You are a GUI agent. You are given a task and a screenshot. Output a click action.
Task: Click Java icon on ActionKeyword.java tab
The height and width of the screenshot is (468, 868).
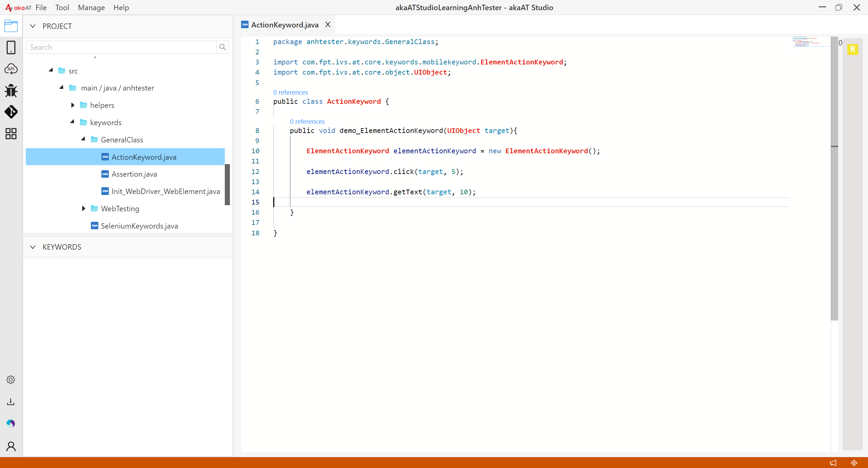point(245,24)
